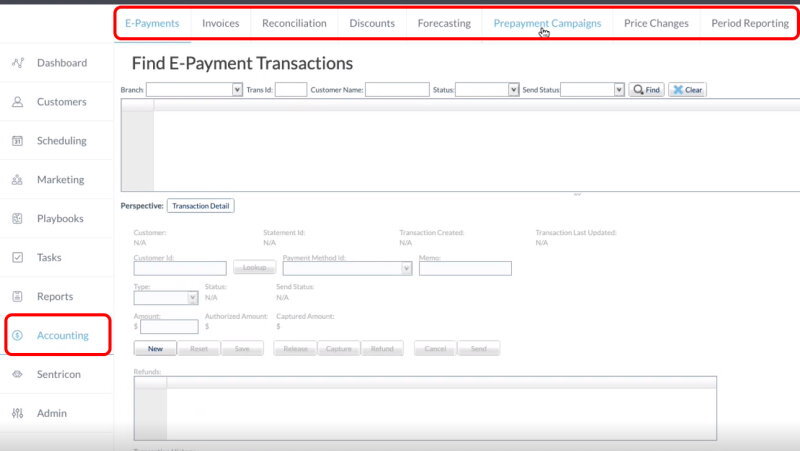The height and width of the screenshot is (451, 800).
Task: Click the Clear filter button
Action: pos(687,90)
